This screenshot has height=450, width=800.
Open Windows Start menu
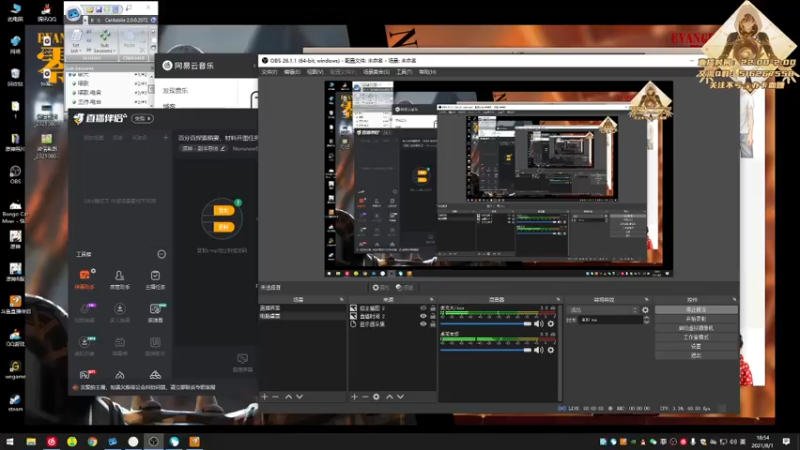tap(10, 441)
